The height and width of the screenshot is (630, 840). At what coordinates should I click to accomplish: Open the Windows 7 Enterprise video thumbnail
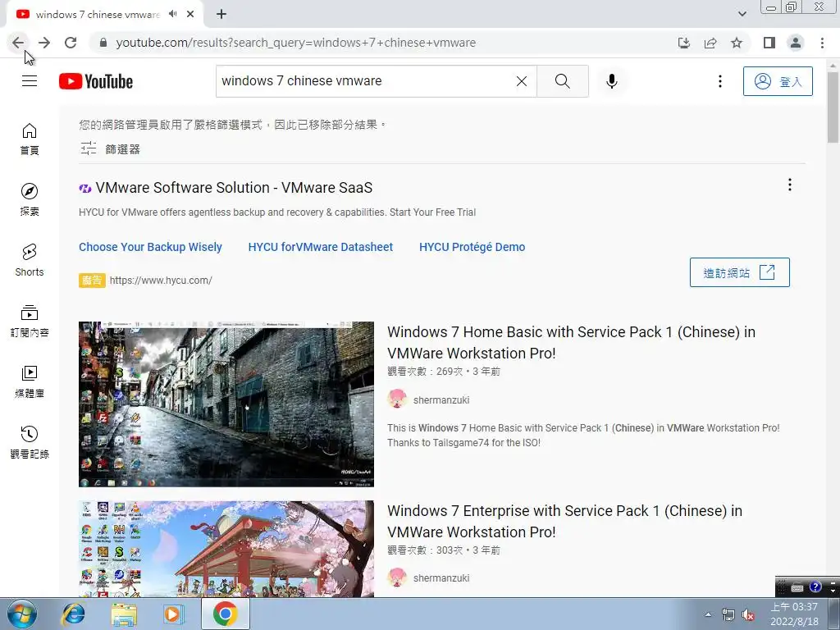[226, 549]
